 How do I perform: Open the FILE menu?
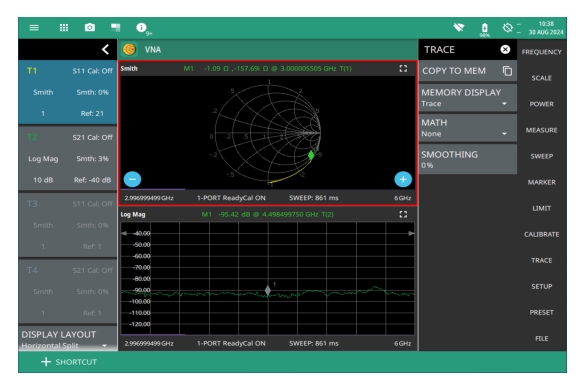pyautogui.click(x=541, y=338)
